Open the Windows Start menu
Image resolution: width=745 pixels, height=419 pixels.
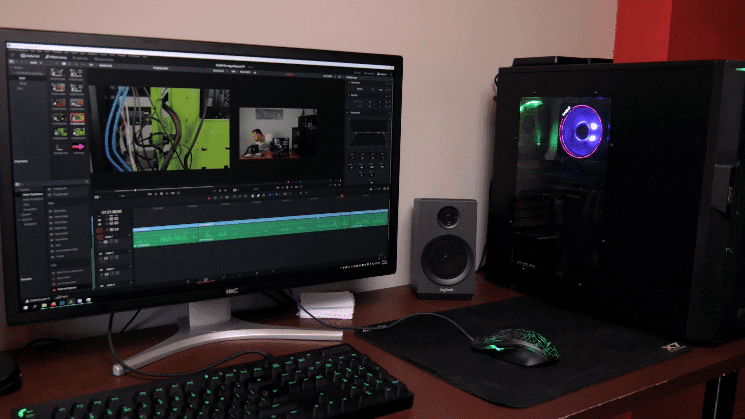[26, 307]
